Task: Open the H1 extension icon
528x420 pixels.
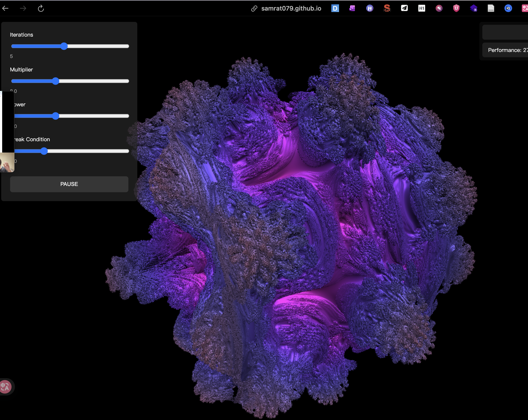Action: 421,8
